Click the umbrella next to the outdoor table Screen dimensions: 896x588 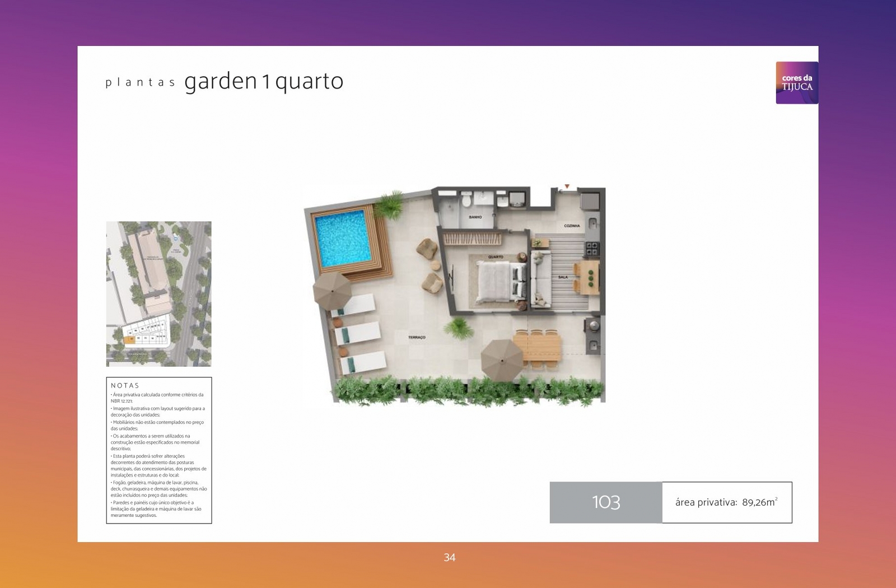(x=502, y=360)
